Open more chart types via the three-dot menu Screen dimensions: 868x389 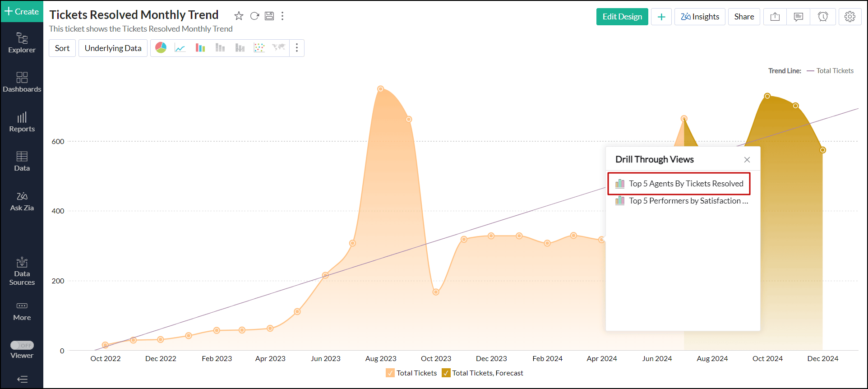[x=297, y=48]
